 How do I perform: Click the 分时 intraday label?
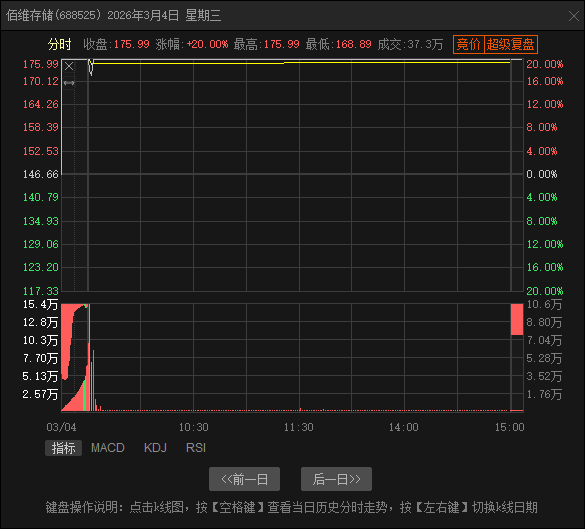(59, 44)
